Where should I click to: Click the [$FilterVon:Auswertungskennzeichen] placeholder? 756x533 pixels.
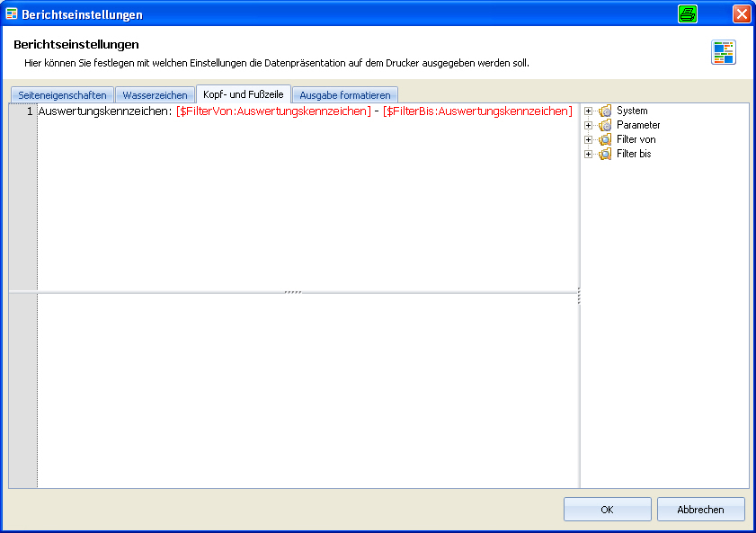pyautogui.click(x=273, y=111)
